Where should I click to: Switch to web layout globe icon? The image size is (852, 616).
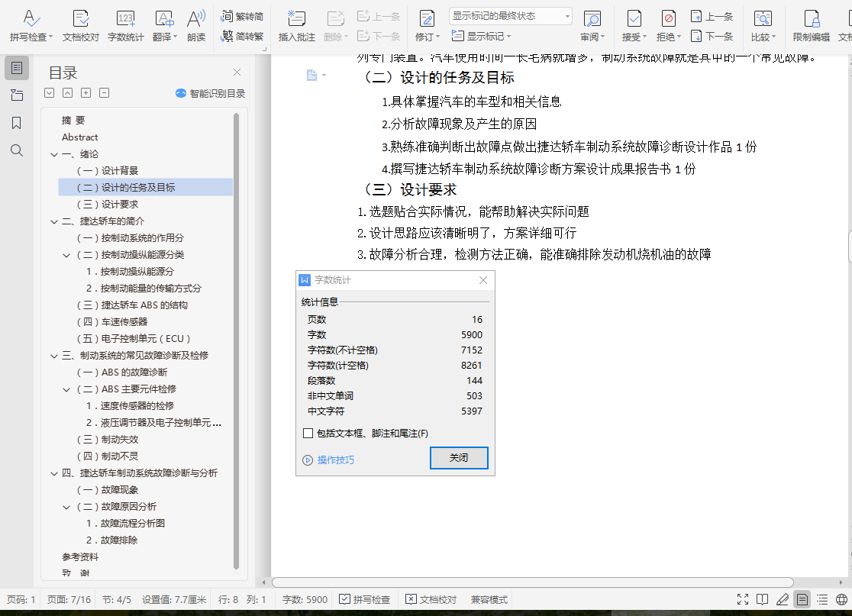click(x=841, y=600)
